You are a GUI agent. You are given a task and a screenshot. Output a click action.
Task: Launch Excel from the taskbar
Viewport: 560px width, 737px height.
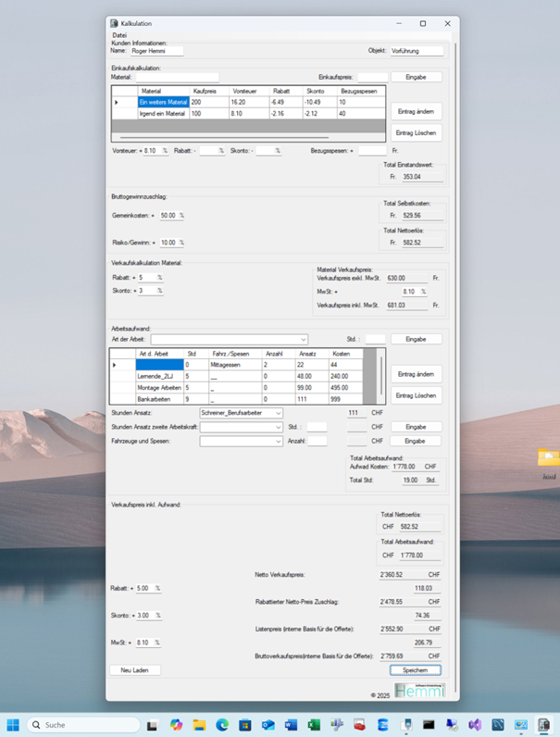315,725
